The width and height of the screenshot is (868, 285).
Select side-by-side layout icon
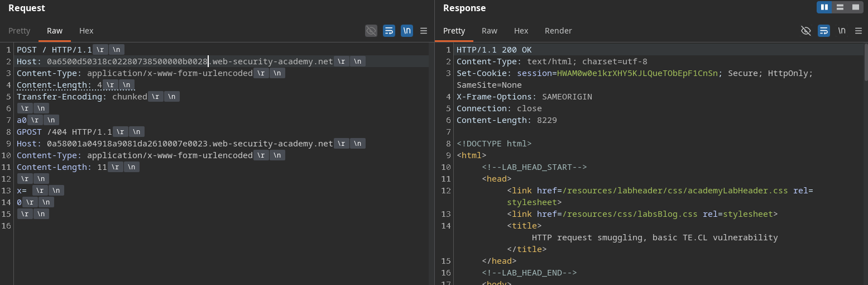point(824,7)
